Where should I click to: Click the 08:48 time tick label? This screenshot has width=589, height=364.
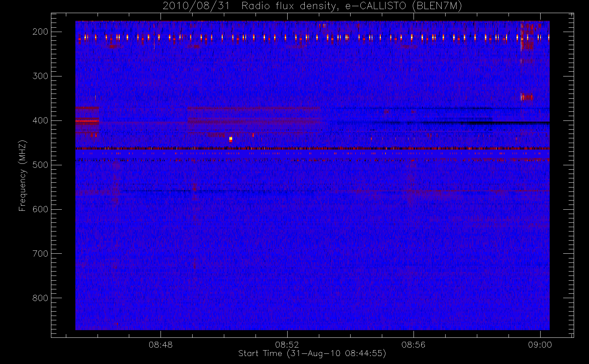coord(161,345)
